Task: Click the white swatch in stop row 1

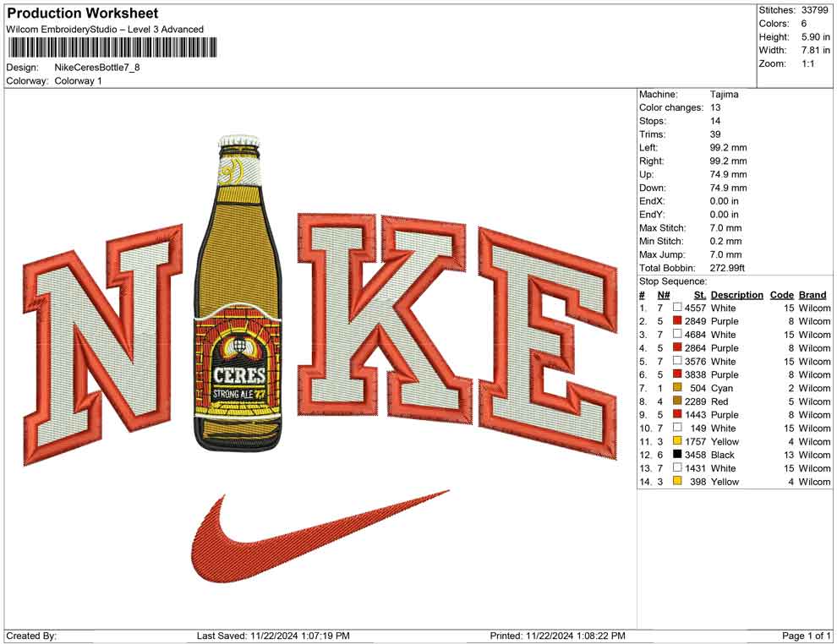Action: click(x=677, y=308)
